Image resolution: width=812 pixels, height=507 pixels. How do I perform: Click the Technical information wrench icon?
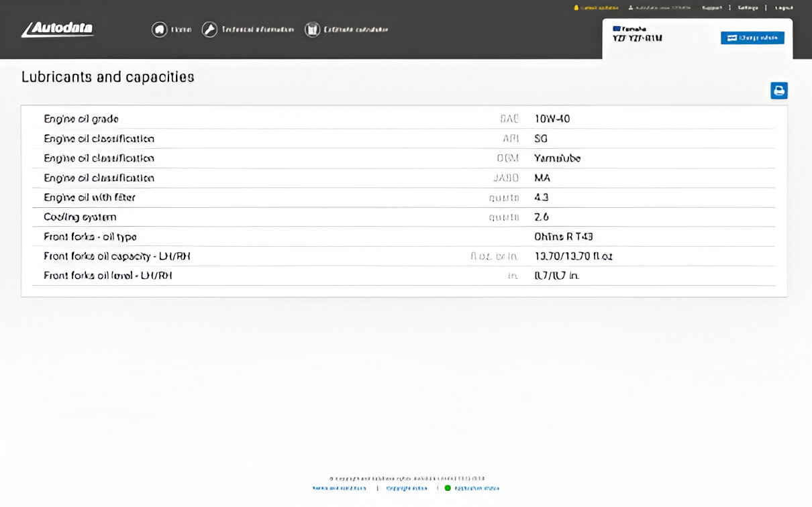pyautogui.click(x=209, y=30)
